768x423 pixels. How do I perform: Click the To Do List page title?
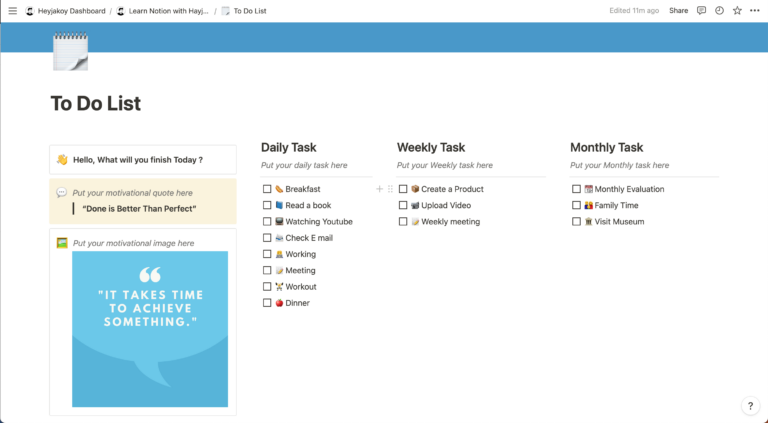coord(96,103)
